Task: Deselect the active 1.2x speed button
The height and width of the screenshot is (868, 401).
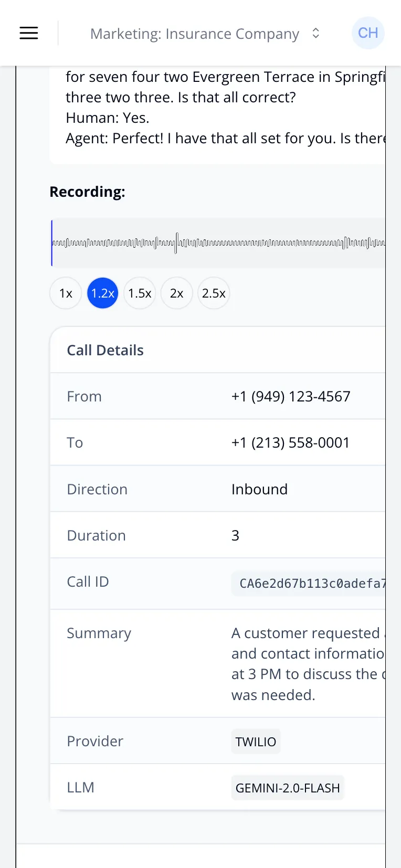Action: 102,293
